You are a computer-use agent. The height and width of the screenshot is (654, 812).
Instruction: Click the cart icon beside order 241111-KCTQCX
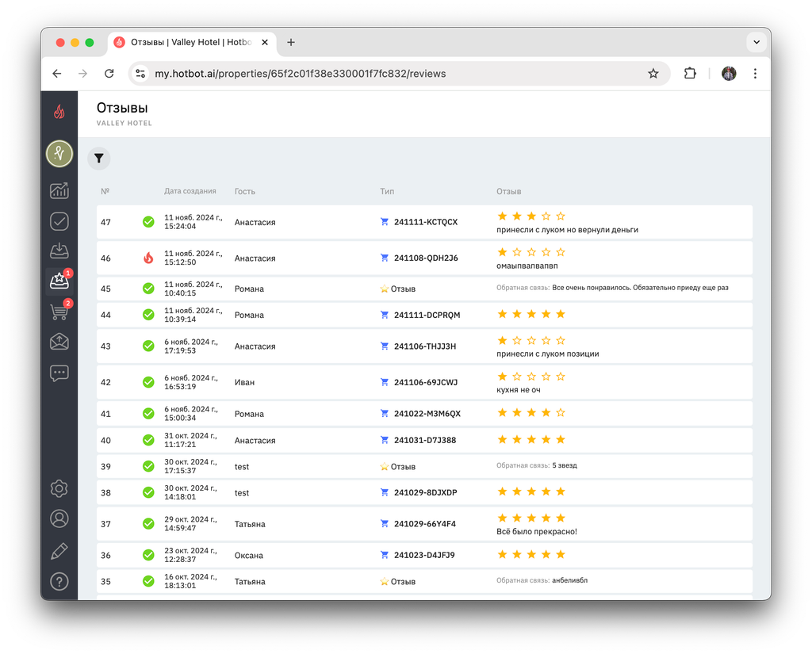[385, 222]
